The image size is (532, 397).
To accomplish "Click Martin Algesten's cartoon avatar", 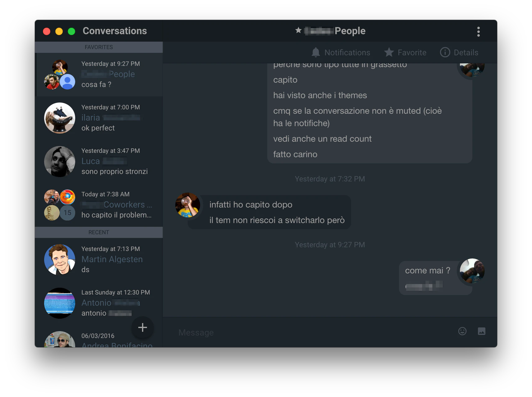I will pyautogui.click(x=60, y=260).
